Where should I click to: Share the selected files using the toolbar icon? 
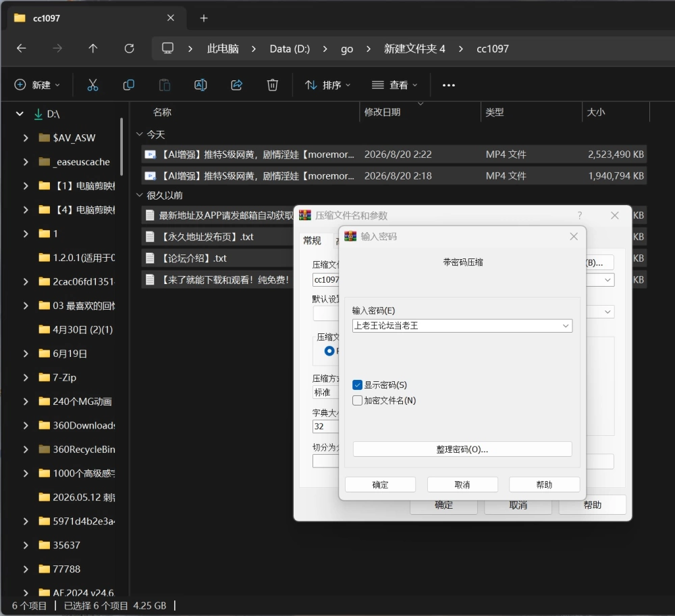[236, 85]
